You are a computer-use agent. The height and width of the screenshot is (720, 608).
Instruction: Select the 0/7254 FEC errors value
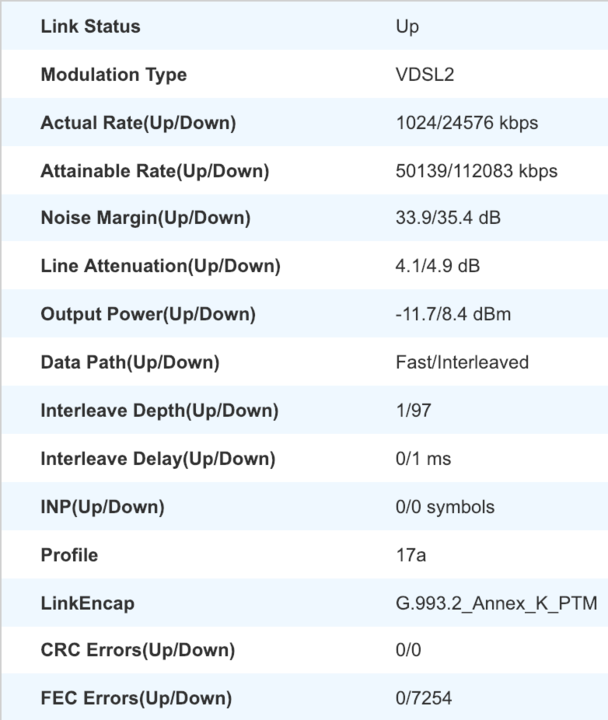coord(424,698)
